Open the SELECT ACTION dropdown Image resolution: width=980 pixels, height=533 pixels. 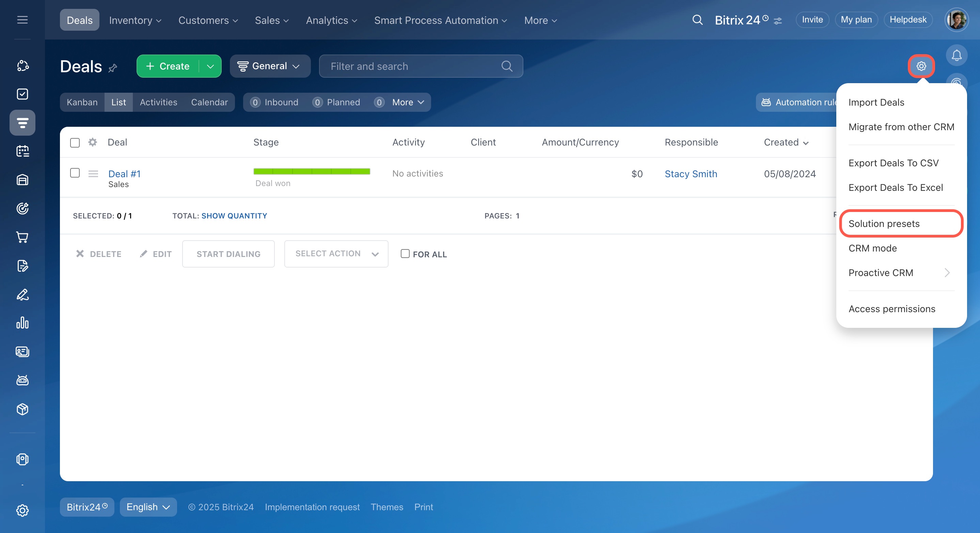pyautogui.click(x=336, y=254)
